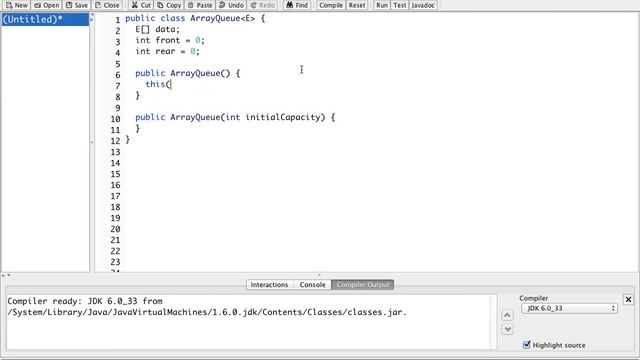Click line number 23 in the editor gutter
The image size is (640, 360).
[x=116, y=262]
